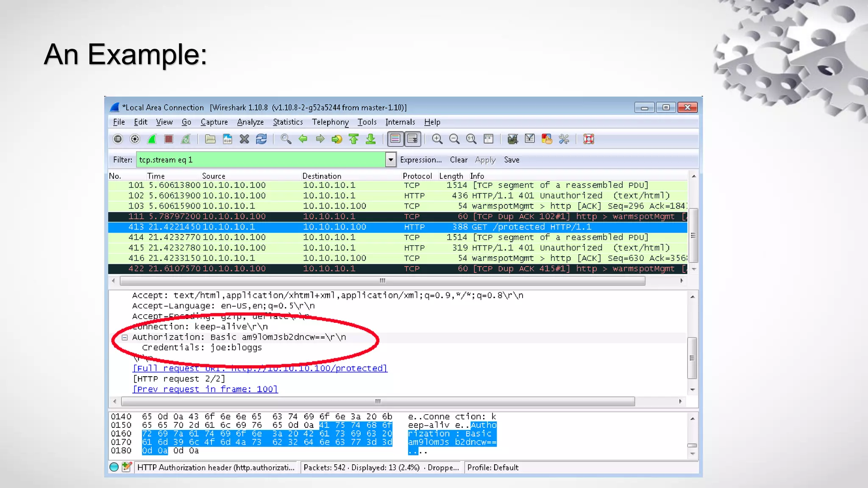
Task: Click the start capture shark fin icon
Action: click(152, 139)
